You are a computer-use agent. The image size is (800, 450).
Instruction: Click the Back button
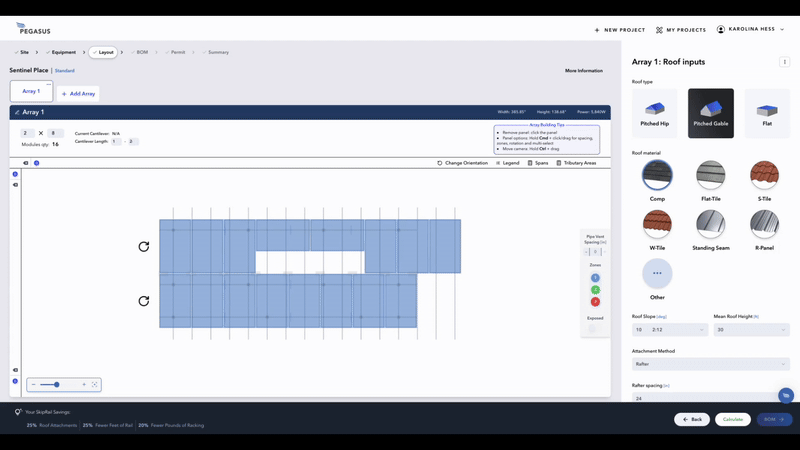pos(692,419)
